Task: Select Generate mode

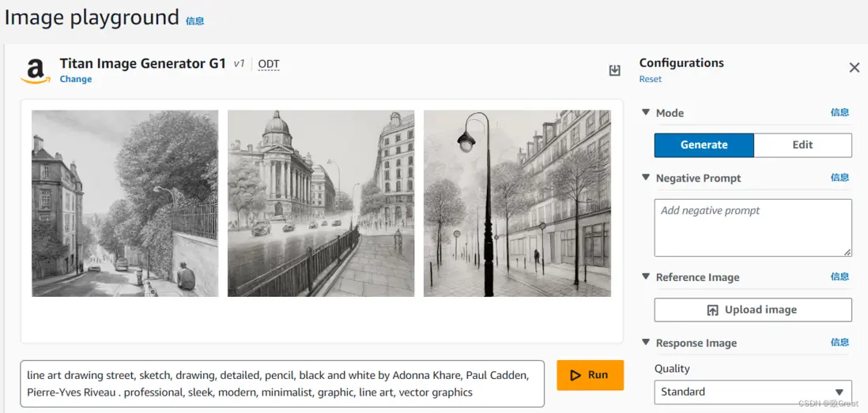Action: coord(704,145)
